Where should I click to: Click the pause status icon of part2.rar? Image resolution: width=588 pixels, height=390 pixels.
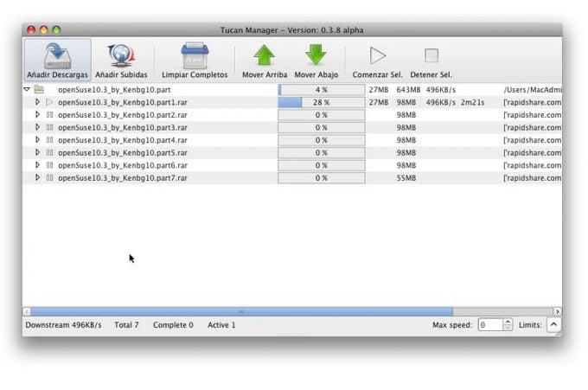point(49,115)
